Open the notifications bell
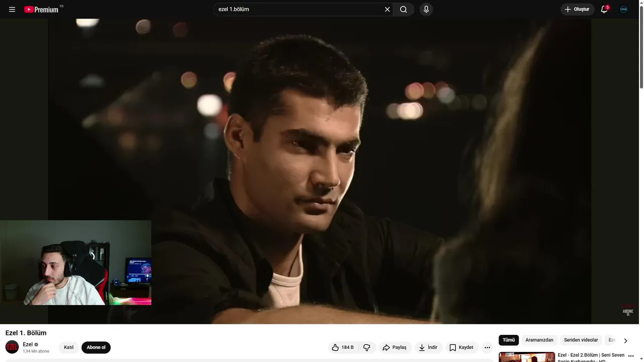Viewport: 644px width, 362px height. coord(605,10)
